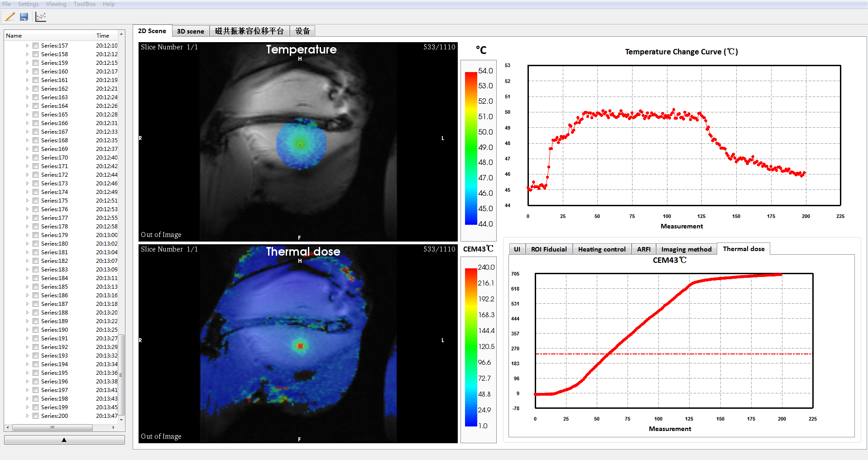Click the horizontal scroll right arrow
The height and width of the screenshot is (460, 868).
tap(113, 427)
